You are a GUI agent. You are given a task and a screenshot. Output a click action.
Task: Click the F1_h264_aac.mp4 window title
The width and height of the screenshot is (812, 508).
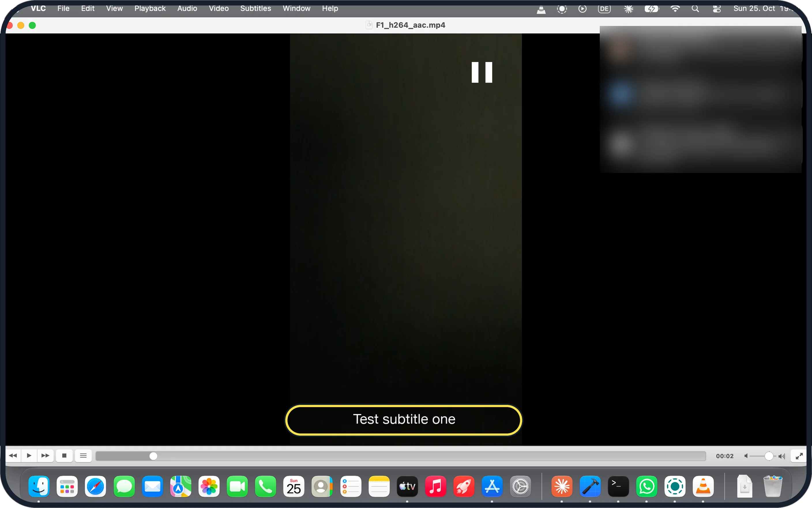(410, 25)
